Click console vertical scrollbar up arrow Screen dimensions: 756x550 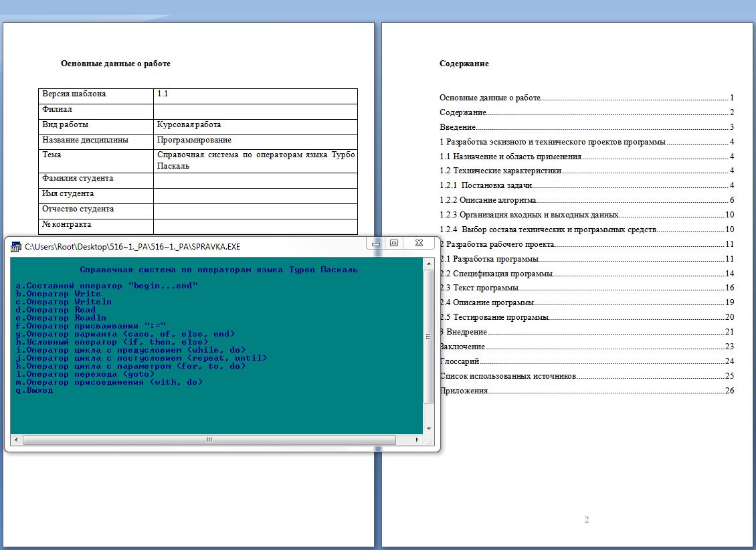[x=429, y=264]
